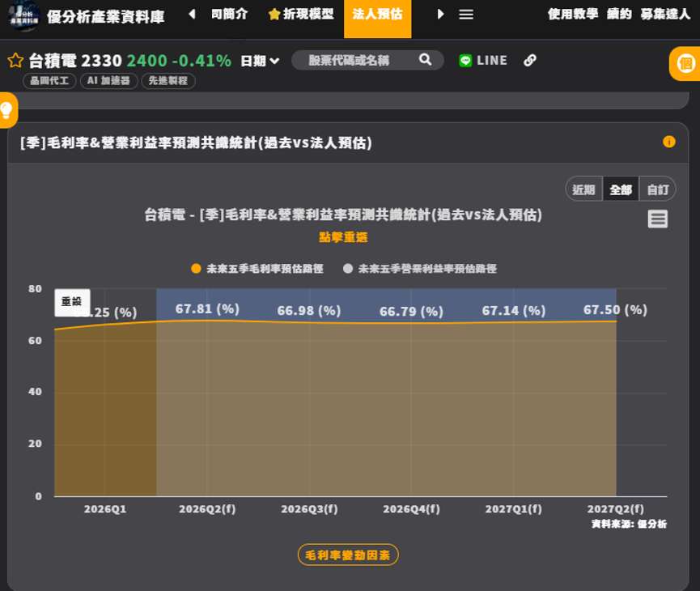Expand the 日期 dropdown
This screenshot has height=591, width=700.
tap(260, 61)
